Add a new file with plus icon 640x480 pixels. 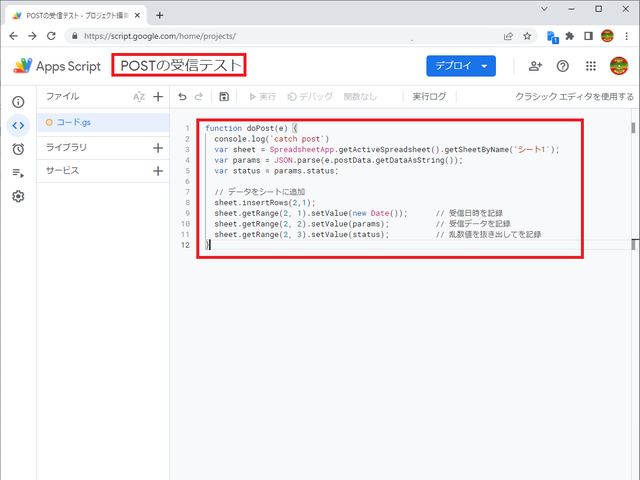[157, 97]
